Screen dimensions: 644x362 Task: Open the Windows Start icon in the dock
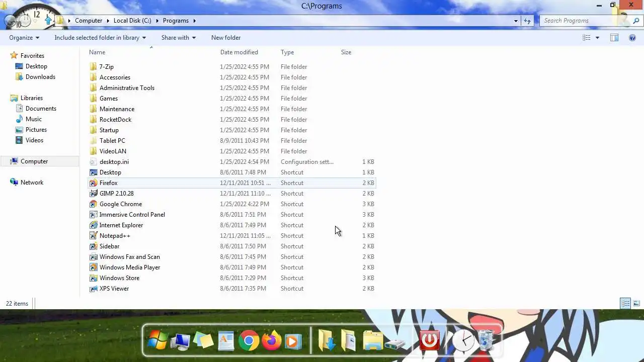pos(157,341)
